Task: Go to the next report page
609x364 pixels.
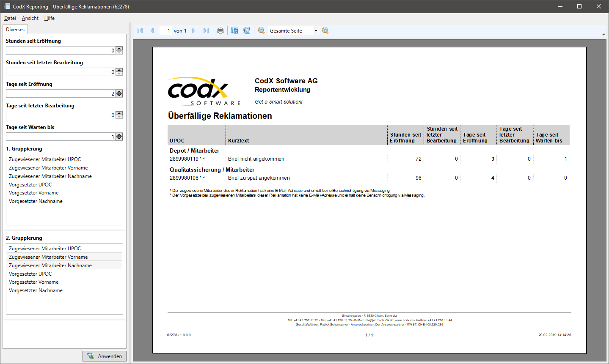Action: tap(194, 30)
